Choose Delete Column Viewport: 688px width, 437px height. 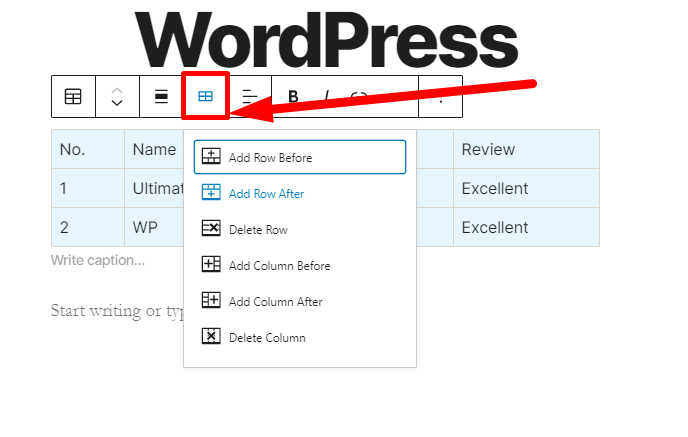click(300, 337)
